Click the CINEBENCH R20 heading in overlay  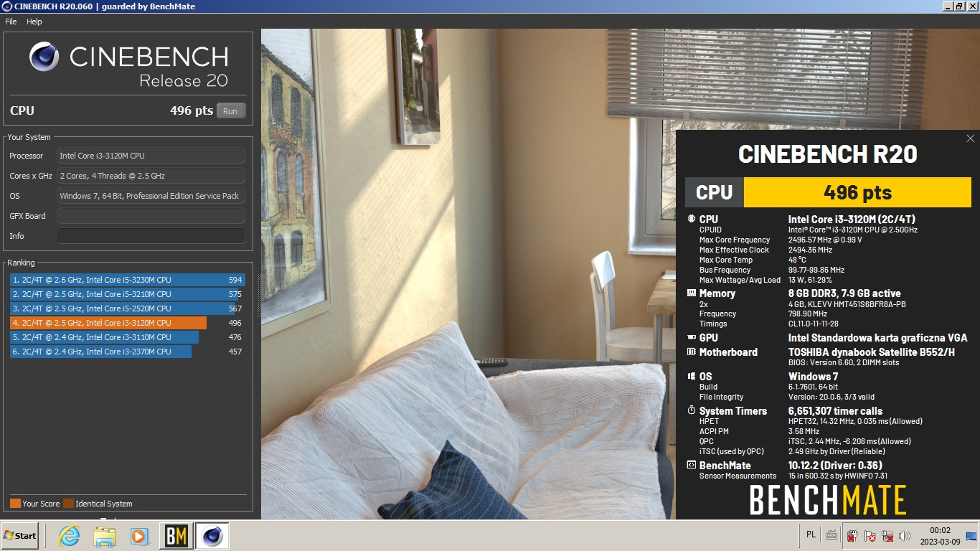tap(828, 154)
